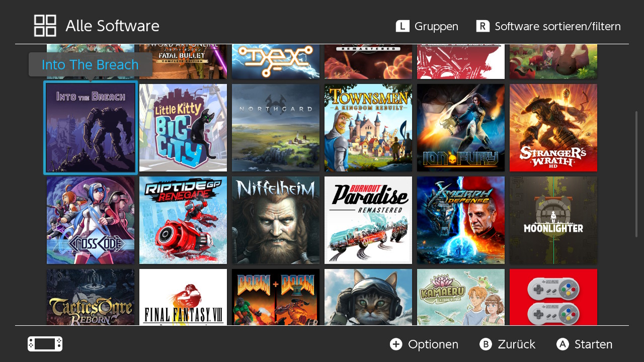This screenshot has width=644, height=362.
Task: Click the Alle Software heading
Action: point(112,26)
